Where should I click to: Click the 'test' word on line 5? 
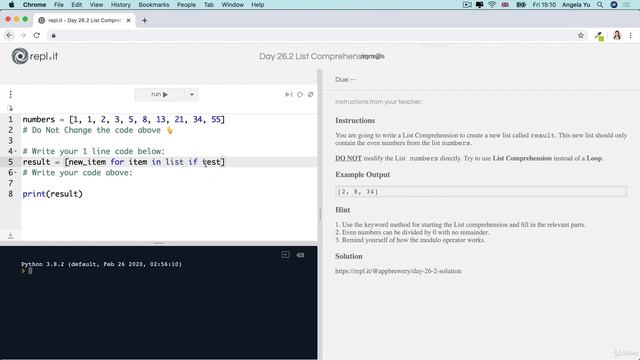pos(211,162)
